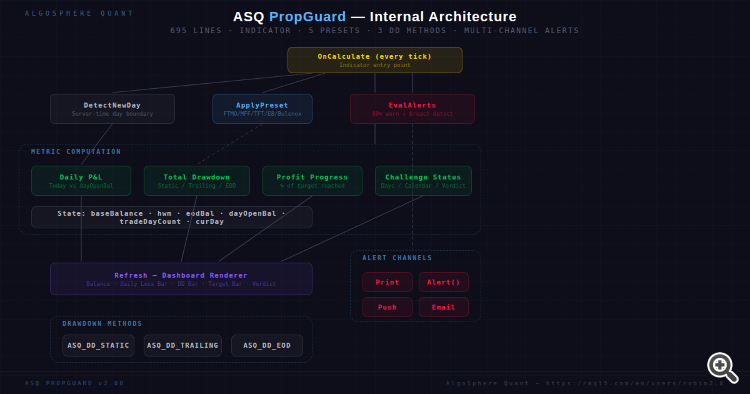Click the PropGuard title word
This screenshot has height=394, width=750.
click(308, 17)
